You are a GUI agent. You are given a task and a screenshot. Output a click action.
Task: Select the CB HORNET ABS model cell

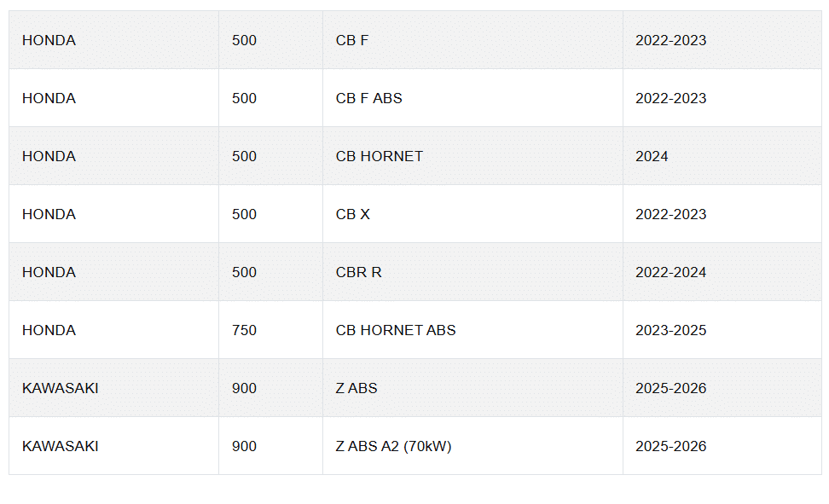click(x=396, y=330)
